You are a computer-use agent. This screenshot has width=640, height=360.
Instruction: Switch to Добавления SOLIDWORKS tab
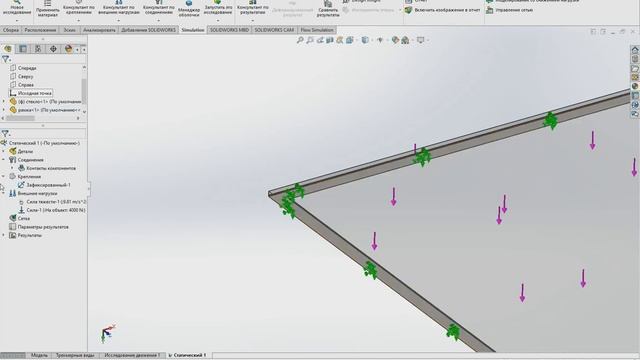pyautogui.click(x=149, y=30)
